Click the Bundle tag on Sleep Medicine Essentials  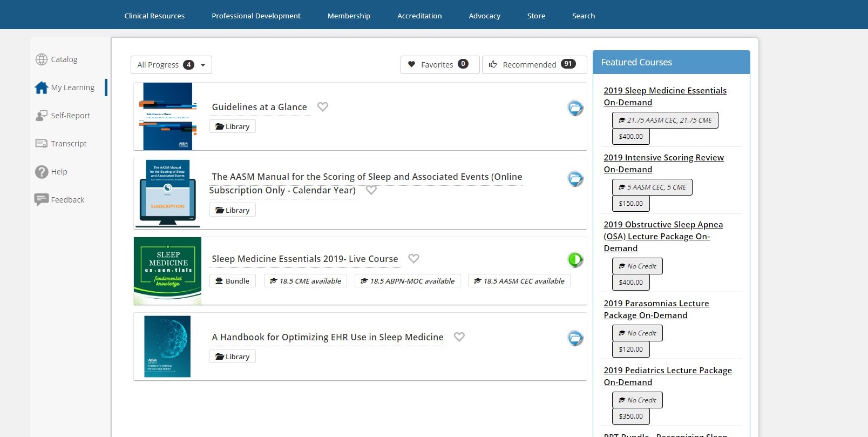pyautogui.click(x=233, y=281)
